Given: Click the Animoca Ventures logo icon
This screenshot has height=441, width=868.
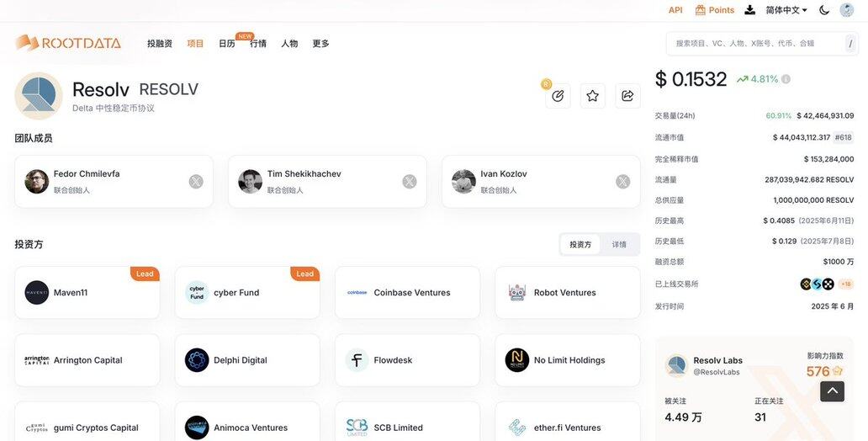Looking at the screenshot, I should pyautogui.click(x=197, y=428).
